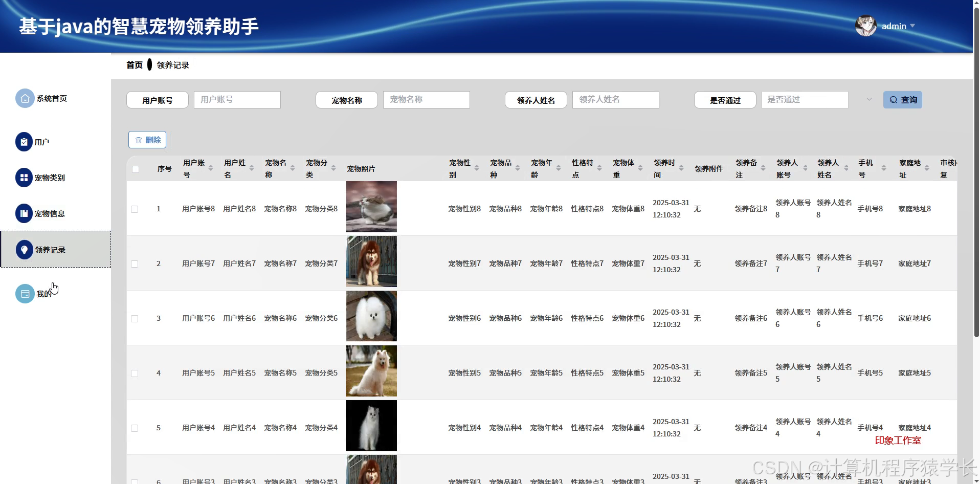Sort by 领养人姓名 column arrows
The width and height of the screenshot is (980, 484).
coord(846,168)
